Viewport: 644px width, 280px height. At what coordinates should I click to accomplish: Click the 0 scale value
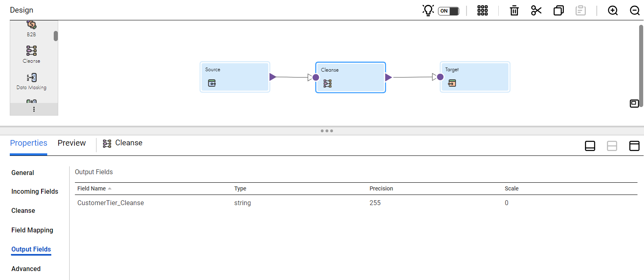[506, 203]
